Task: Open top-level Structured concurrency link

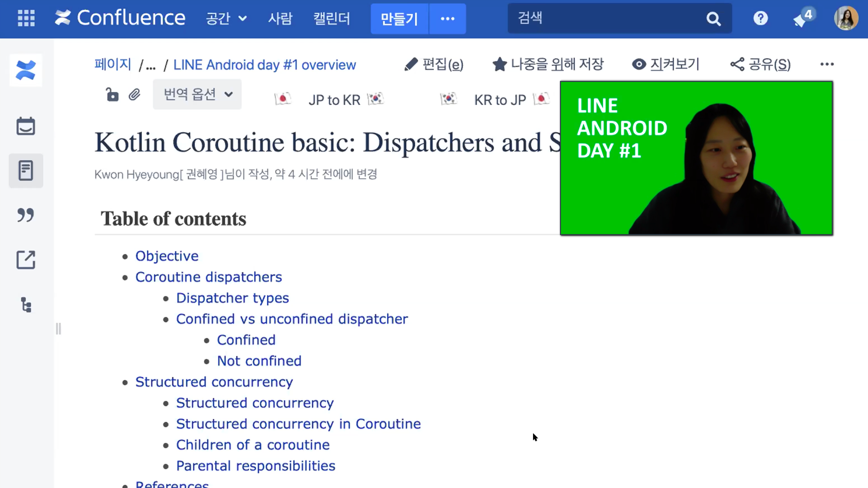Action: (214, 382)
